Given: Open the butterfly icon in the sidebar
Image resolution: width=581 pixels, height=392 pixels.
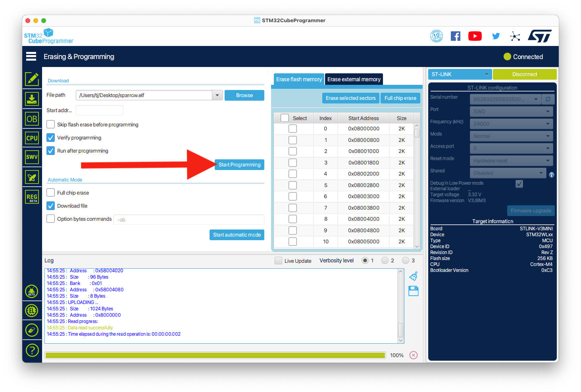Looking at the screenshot, I should coord(32,177).
